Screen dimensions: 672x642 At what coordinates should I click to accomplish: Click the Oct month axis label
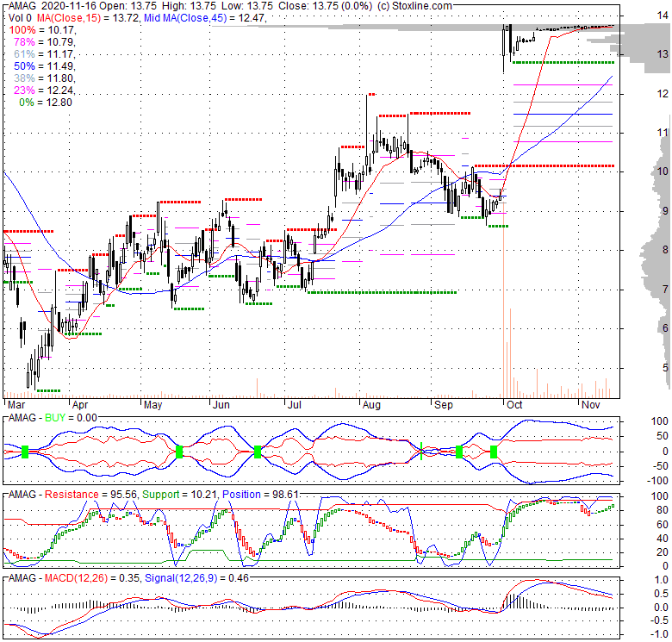coord(514,405)
